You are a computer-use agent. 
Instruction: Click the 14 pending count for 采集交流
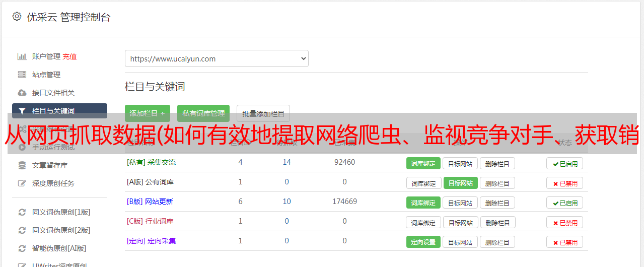coord(287,162)
